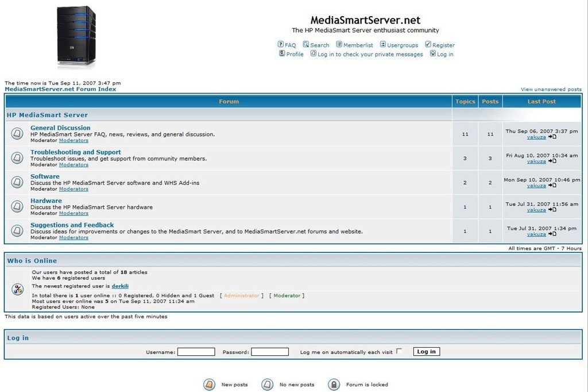Image resolution: width=588 pixels, height=392 pixels.
Task: Click the View unanswered posts link
Action: (x=551, y=89)
